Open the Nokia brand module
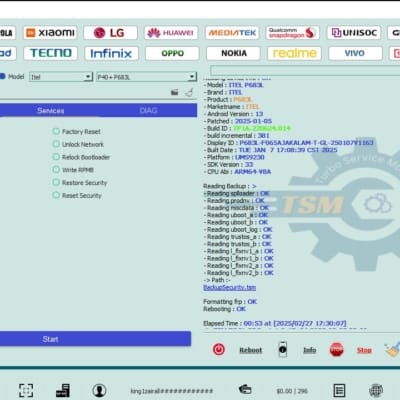 233,53
